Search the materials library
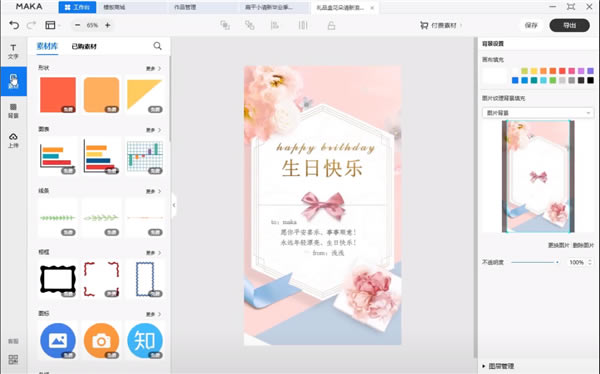The image size is (600, 374). click(x=157, y=46)
